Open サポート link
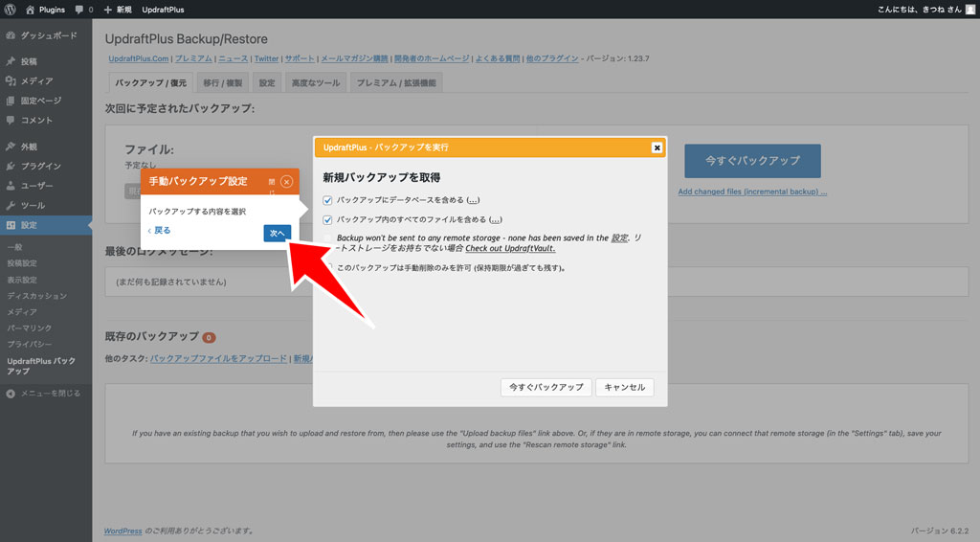Image resolution: width=980 pixels, height=542 pixels. coord(300,58)
